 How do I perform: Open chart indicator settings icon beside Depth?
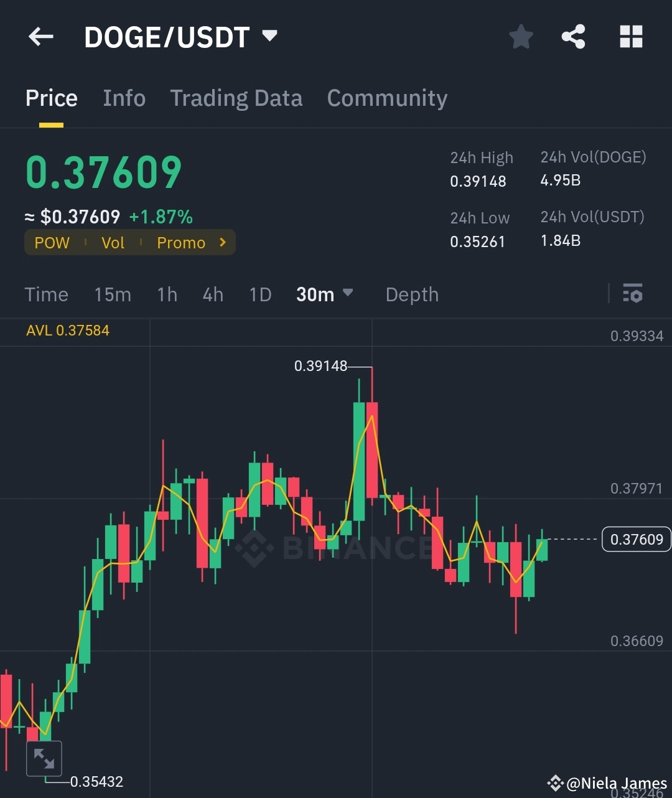632,294
